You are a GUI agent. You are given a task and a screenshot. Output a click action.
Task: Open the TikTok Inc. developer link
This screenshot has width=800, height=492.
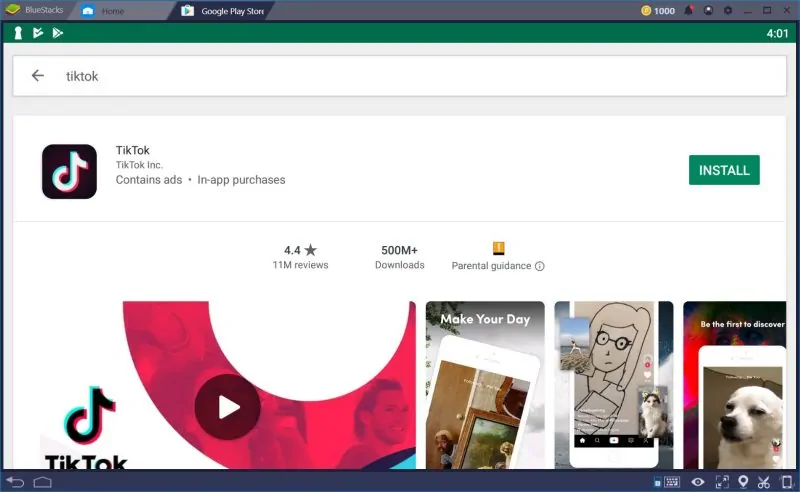pyautogui.click(x=139, y=165)
